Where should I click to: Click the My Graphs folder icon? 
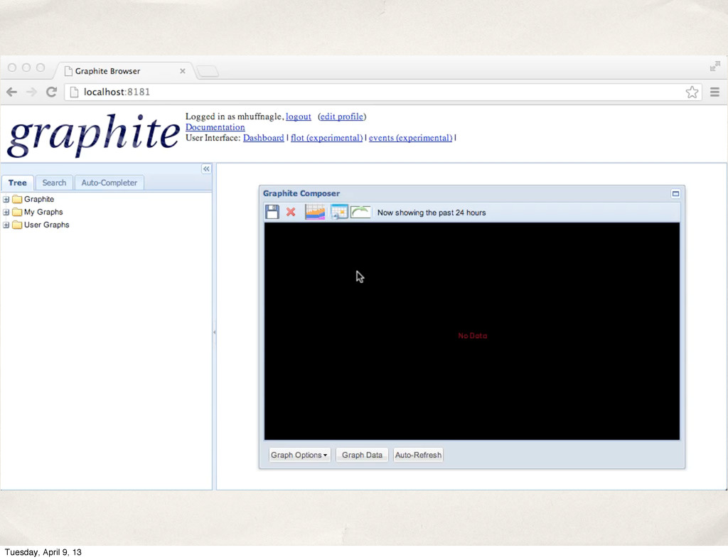click(x=17, y=212)
